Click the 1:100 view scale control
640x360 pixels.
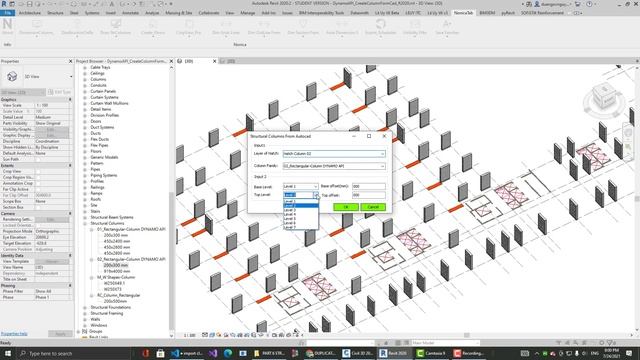[189, 336]
